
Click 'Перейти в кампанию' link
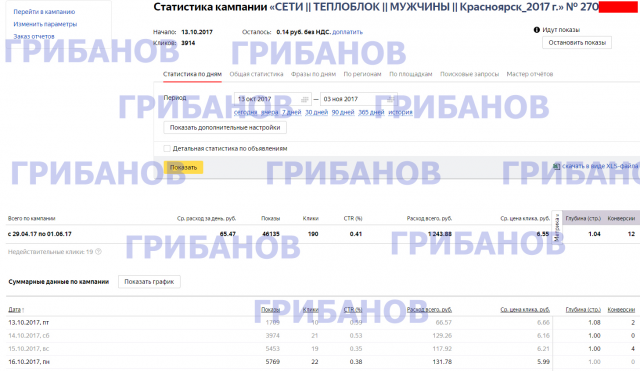44,12
